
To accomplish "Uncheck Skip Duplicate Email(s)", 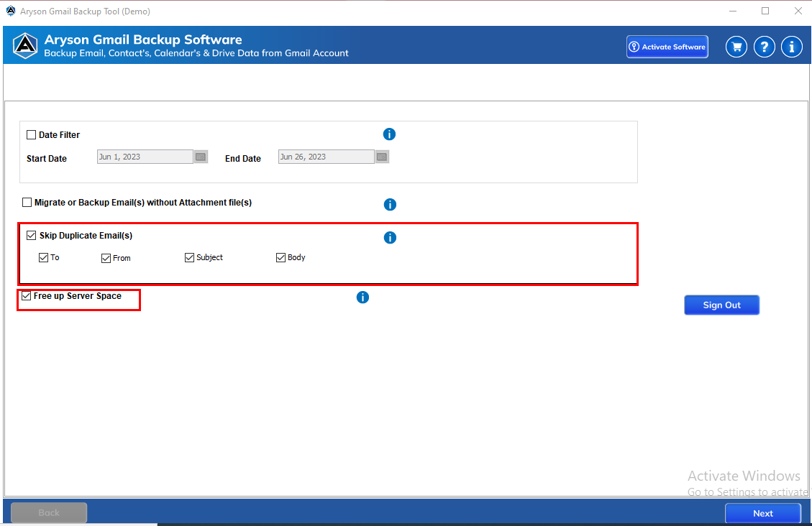I will (31, 235).
